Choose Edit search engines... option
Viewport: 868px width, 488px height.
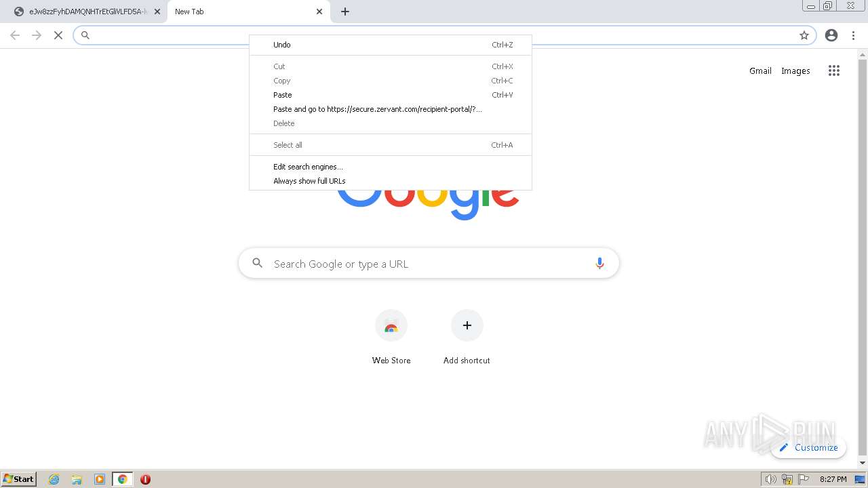pos(391,167)
